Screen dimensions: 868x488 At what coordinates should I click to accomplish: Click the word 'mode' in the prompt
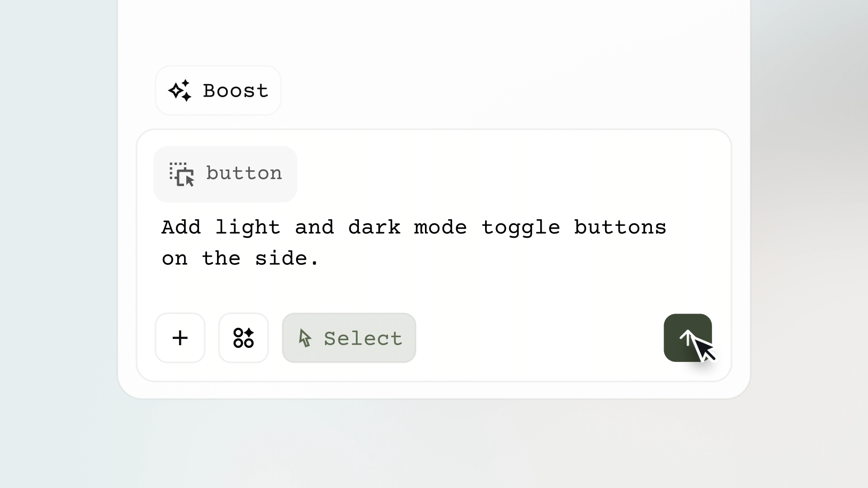pyautogui.click(x=440, y=227)
